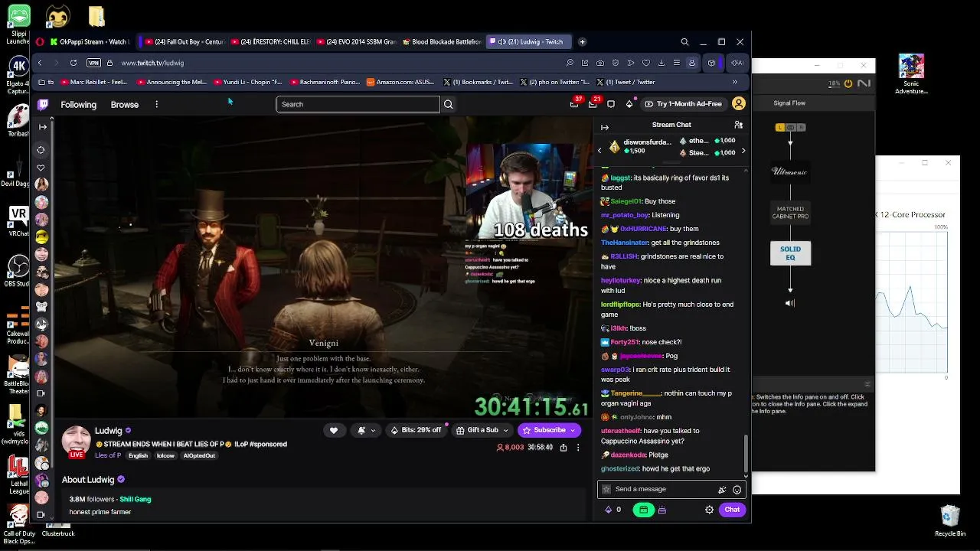Search Twitch with the magnifier button
The width and height of the screenshot is (980, 551).
click(449, 104)
